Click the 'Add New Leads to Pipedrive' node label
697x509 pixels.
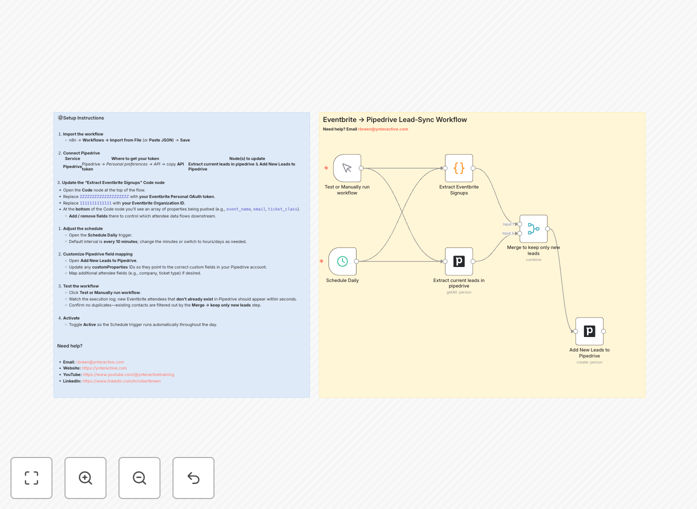pyautogui.click(x=589, y=353)
